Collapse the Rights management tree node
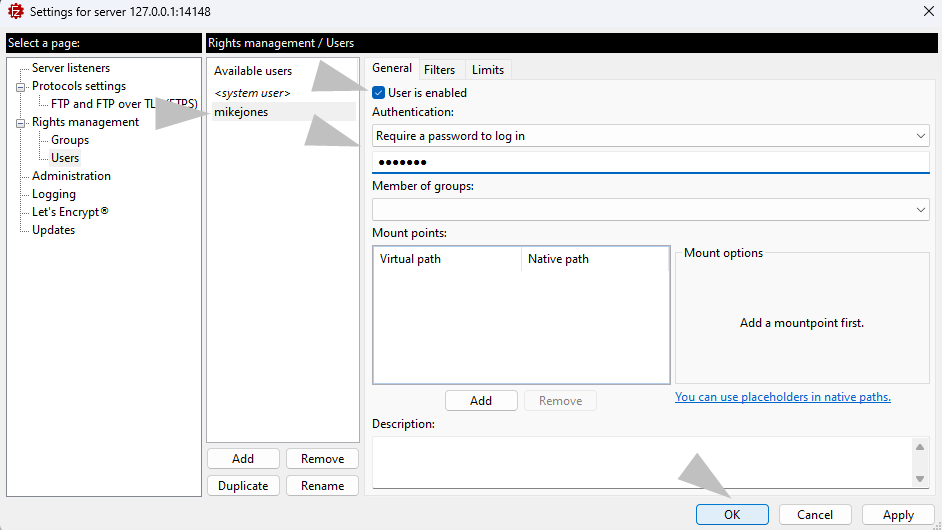The height and width of the screenshot is (530, 942). 20,123
